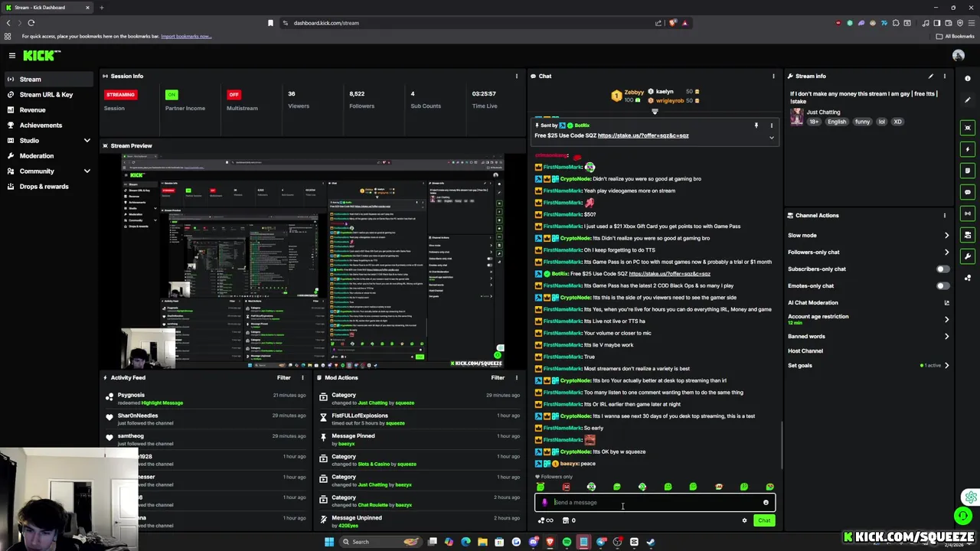
Task: Toggle Subscribers-only chat switch
Action: pyautogui.click(x=943, y=269)
